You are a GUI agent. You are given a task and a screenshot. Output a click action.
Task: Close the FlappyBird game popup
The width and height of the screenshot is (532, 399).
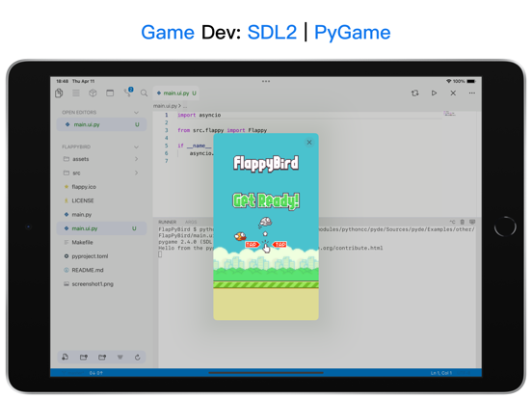pyautogui.click(x=309, y=143)
